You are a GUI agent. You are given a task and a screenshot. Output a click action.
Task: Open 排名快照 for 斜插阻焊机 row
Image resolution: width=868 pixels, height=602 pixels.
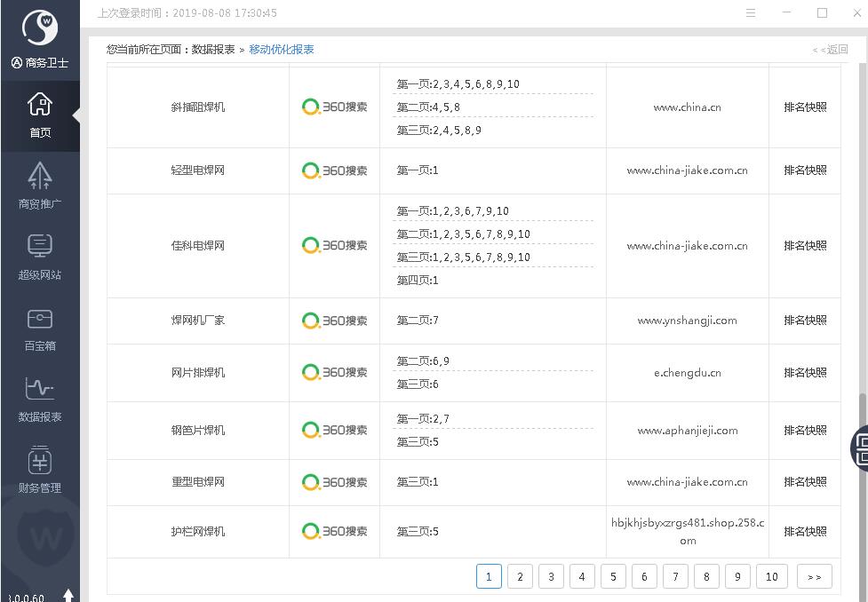tap(805, 107)
